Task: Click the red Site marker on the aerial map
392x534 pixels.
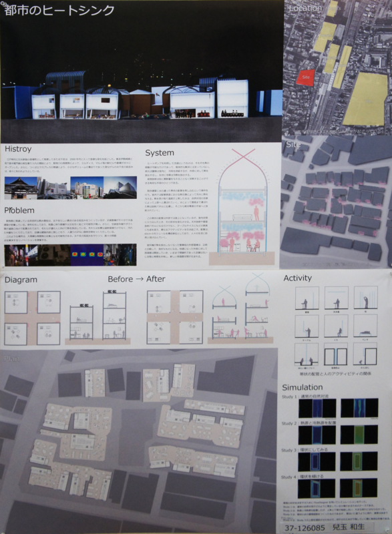Action: coord(305,77)
